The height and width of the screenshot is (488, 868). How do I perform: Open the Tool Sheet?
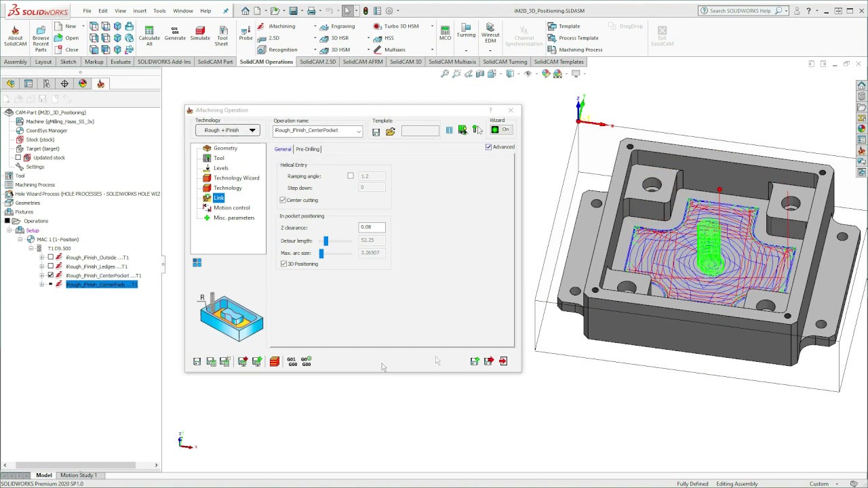click(x=222, y=36)
